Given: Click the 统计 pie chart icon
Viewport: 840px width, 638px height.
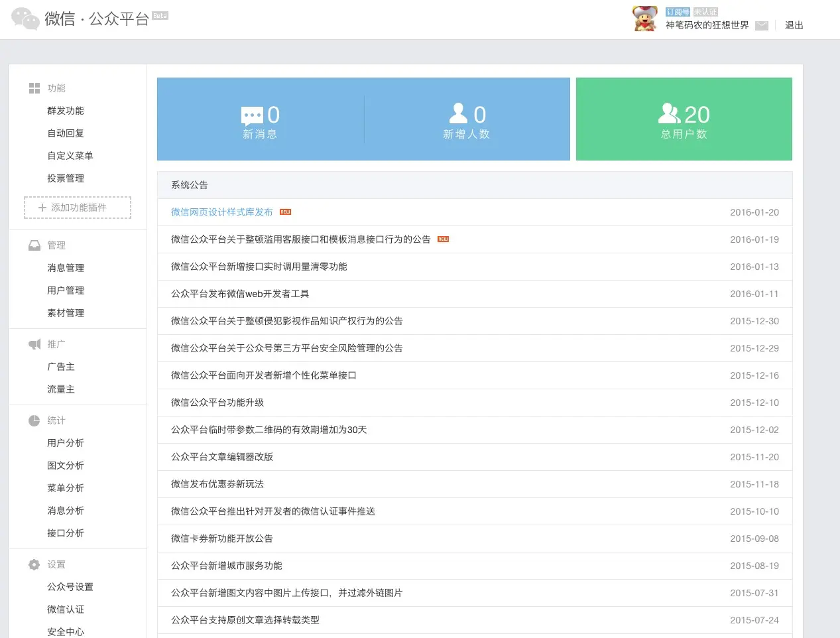Looking at the screenshot, I should (34, 420).
